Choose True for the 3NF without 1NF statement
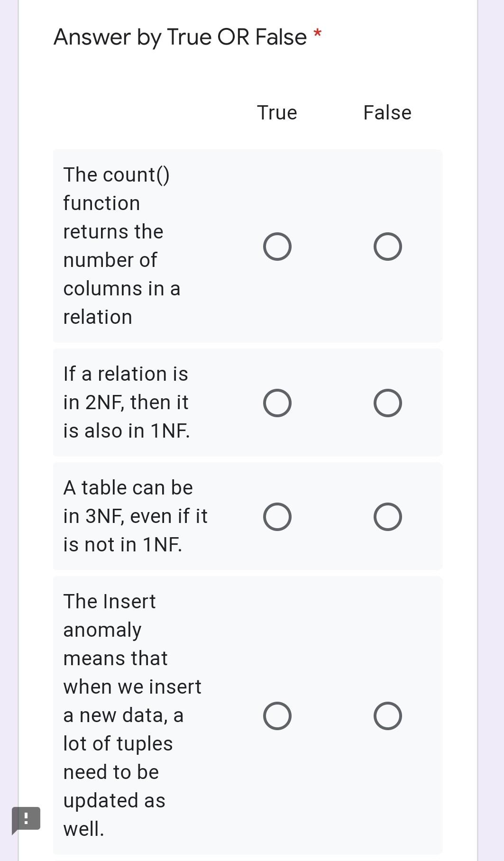 tap(278, 516)
